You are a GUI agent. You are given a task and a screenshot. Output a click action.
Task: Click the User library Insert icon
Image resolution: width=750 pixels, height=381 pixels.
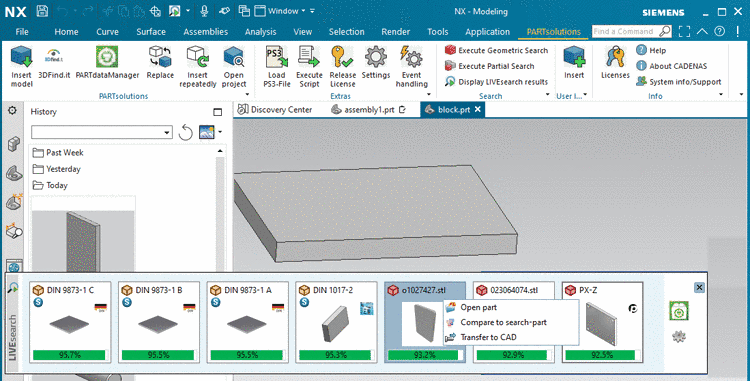pos(574,57)
